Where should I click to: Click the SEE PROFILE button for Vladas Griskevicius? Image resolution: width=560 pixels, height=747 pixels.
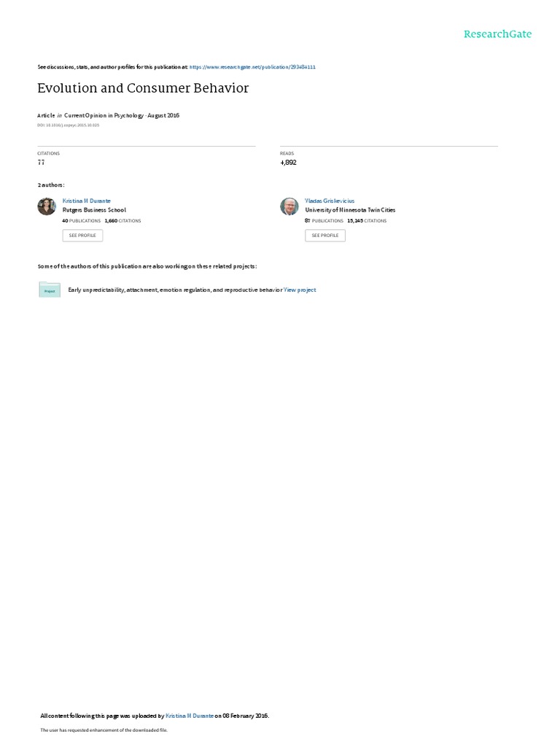click(x=325, y=236)
